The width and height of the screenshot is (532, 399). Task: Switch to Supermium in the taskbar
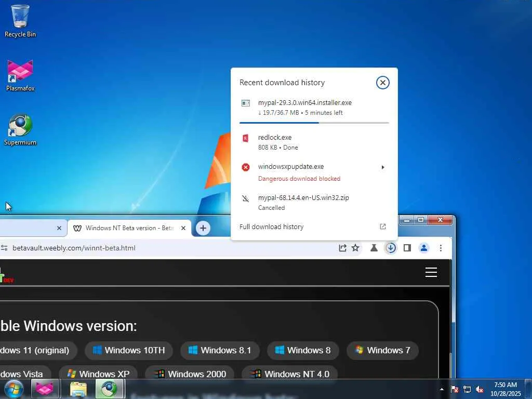[110, 389]
